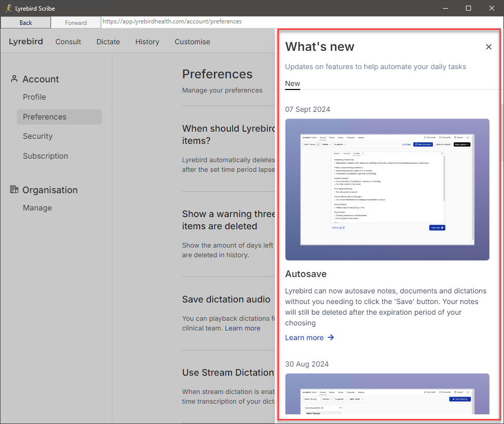Click the What's new panel scrollbar
The height and width of the screenshot is (424, 504).
pyautogui.click(x=501, y=132)
